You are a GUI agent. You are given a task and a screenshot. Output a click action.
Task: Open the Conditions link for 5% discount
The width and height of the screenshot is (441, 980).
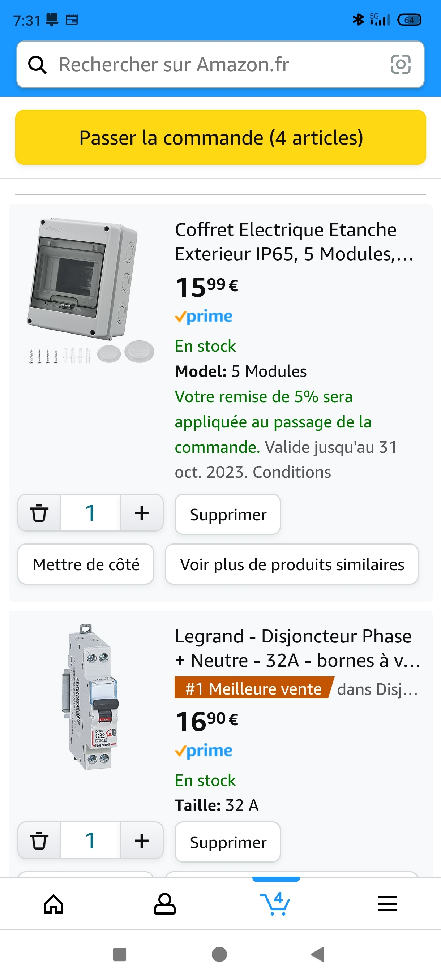coord(291,472)
